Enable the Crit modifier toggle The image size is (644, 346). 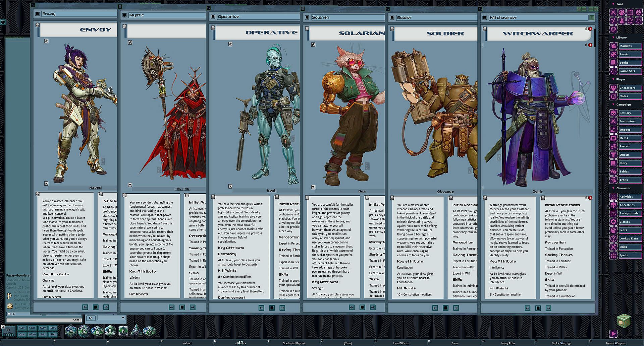click(43, 334)
